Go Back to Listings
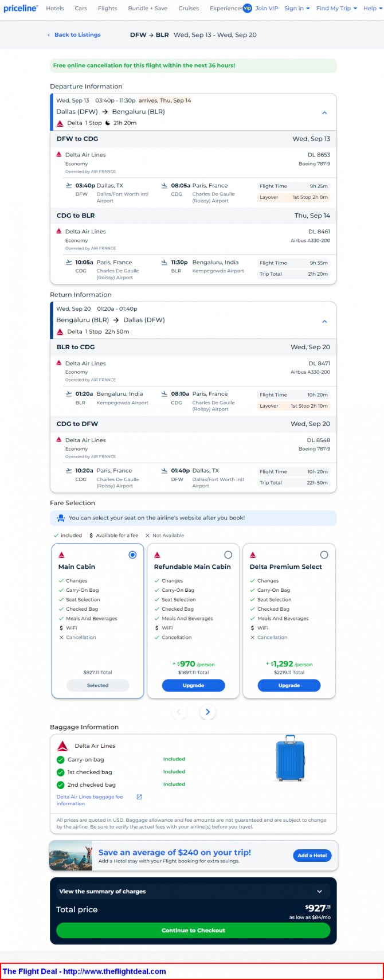384x980 pixels. click(x=74, y=35)
